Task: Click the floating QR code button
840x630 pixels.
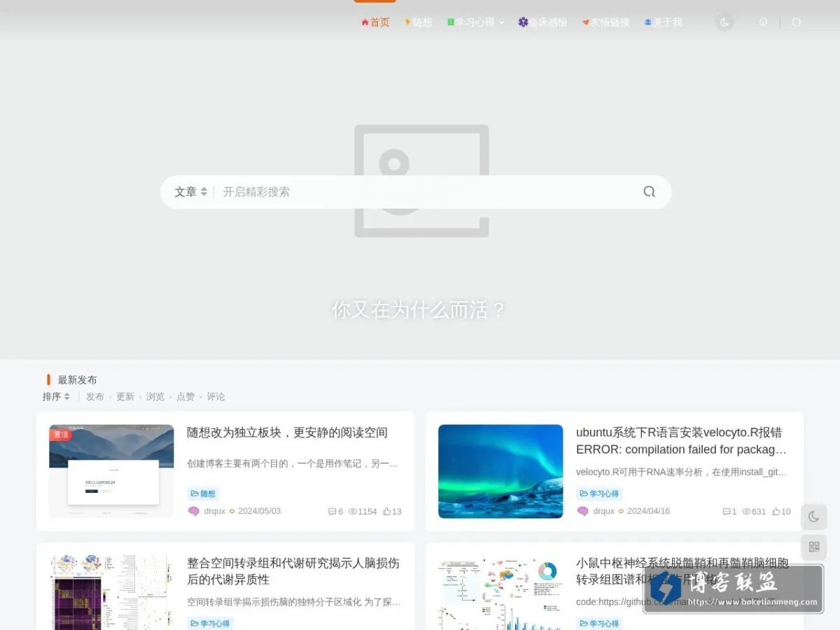Action: pos(813,547)
